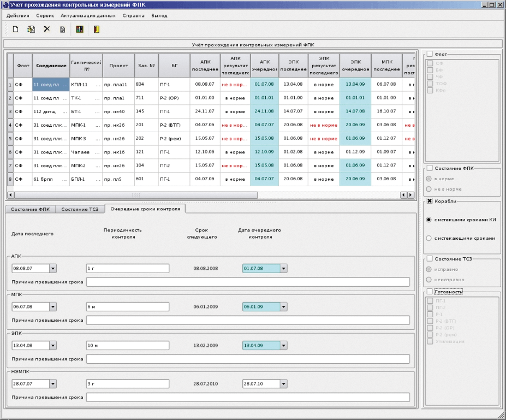Open АПК last date dropdown showing 08.08.07
The height and width of the screenshot is (420, 506).
53,268
